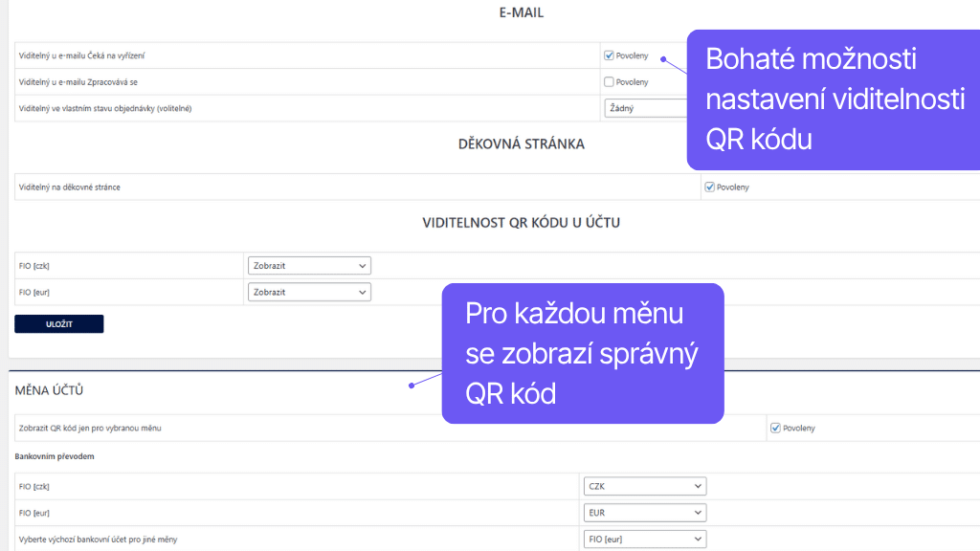Click the VIDITELNOST QR KÓDU U ÚČTU heading
This screenshot has height=551, width=980.
pyautogui.click(x=521, y=223)
